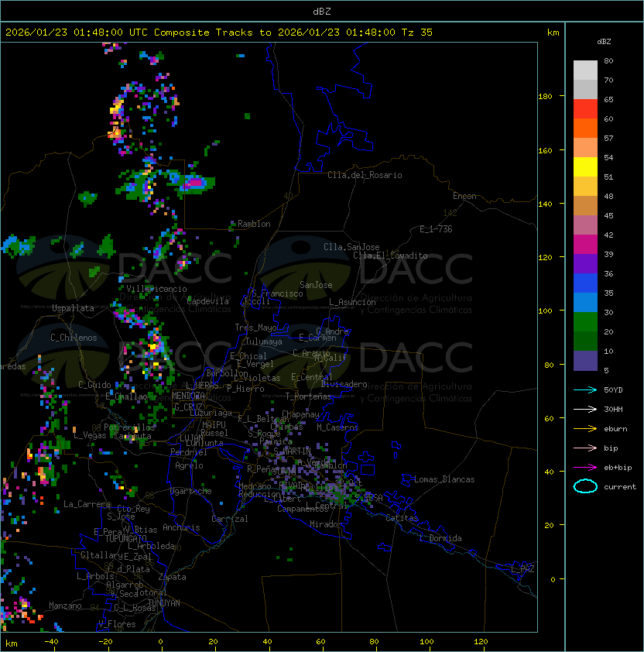Click the white 30HM arrow legend icon
The image size is (644, 652).
tap(585, 409)
